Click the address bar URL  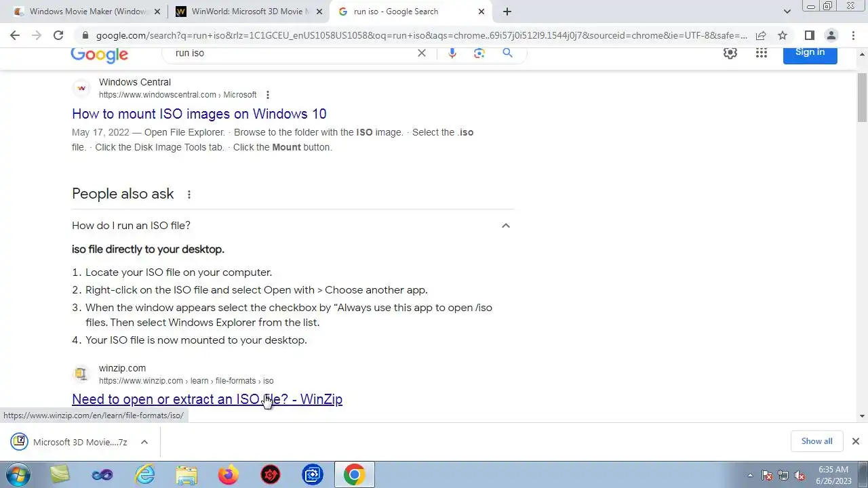(420, 35)
